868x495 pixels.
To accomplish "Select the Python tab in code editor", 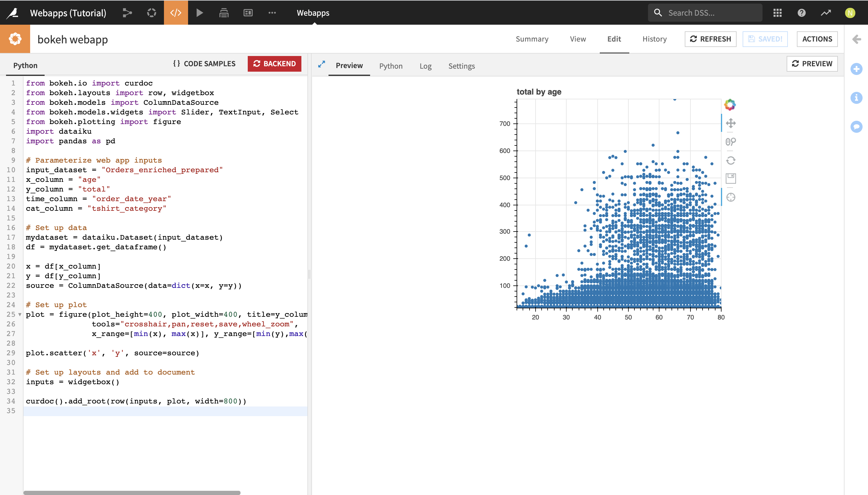I will pyautogui.click(x=26, y=66).
